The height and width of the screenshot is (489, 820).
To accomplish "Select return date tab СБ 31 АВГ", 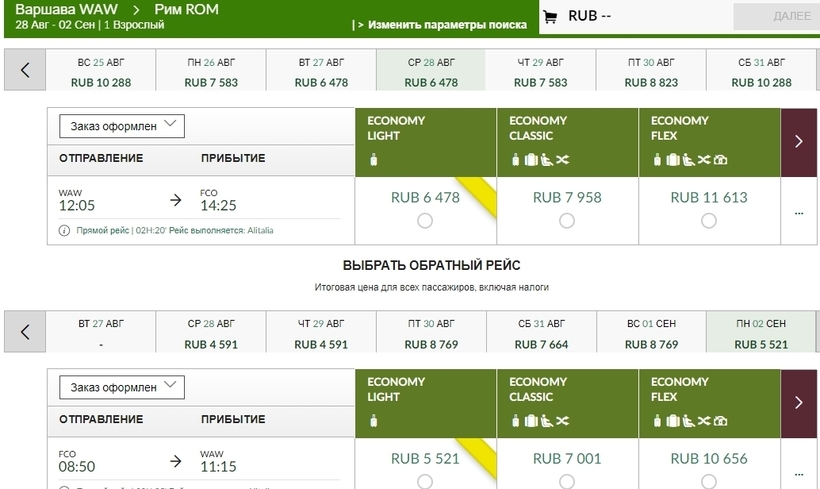I will 542,332.
